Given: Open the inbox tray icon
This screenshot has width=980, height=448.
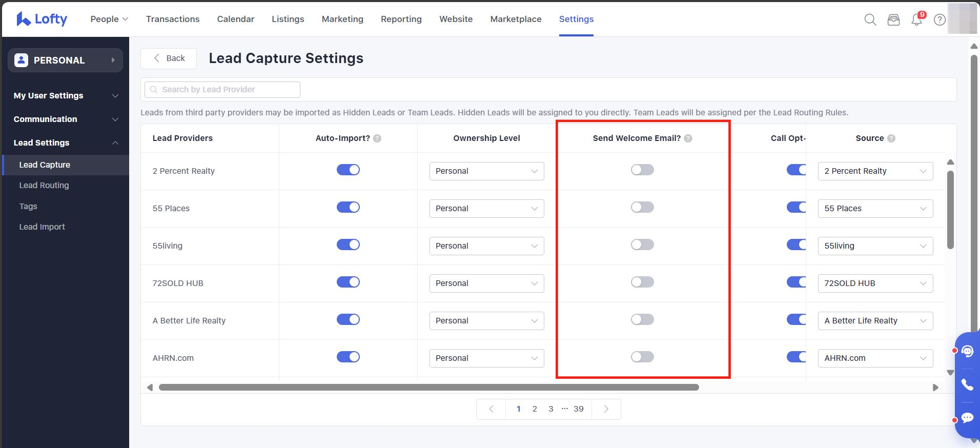Looking at the screenshot, I should tap(893, 19).
